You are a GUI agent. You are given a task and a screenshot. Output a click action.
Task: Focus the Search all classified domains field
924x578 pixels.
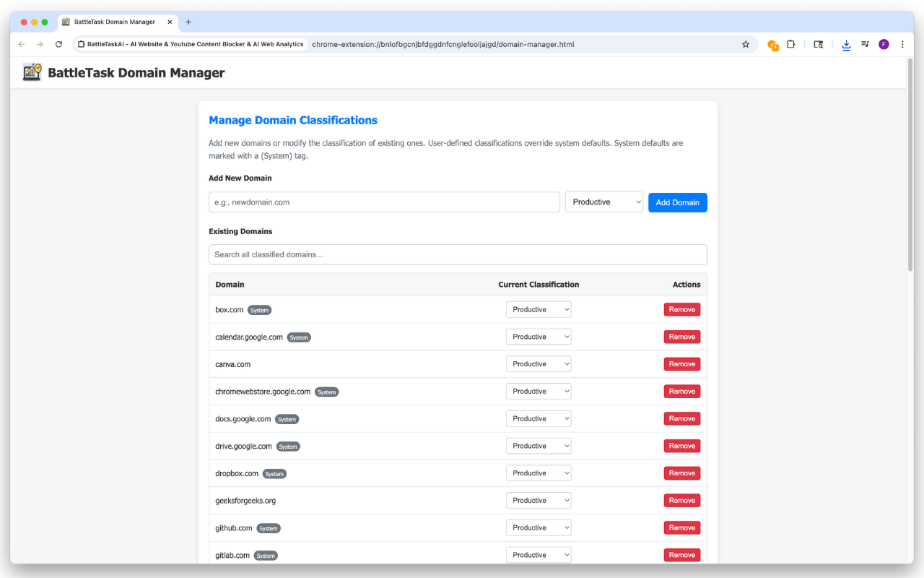(458, 254)
